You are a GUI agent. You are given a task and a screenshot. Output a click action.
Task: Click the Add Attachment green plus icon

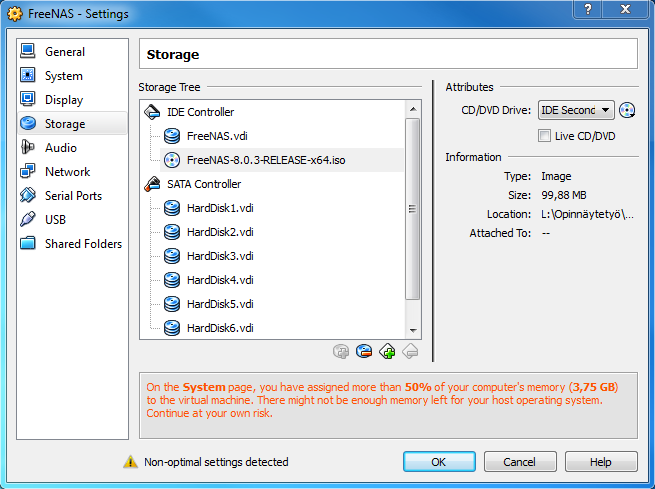click(x=387, y=352)
